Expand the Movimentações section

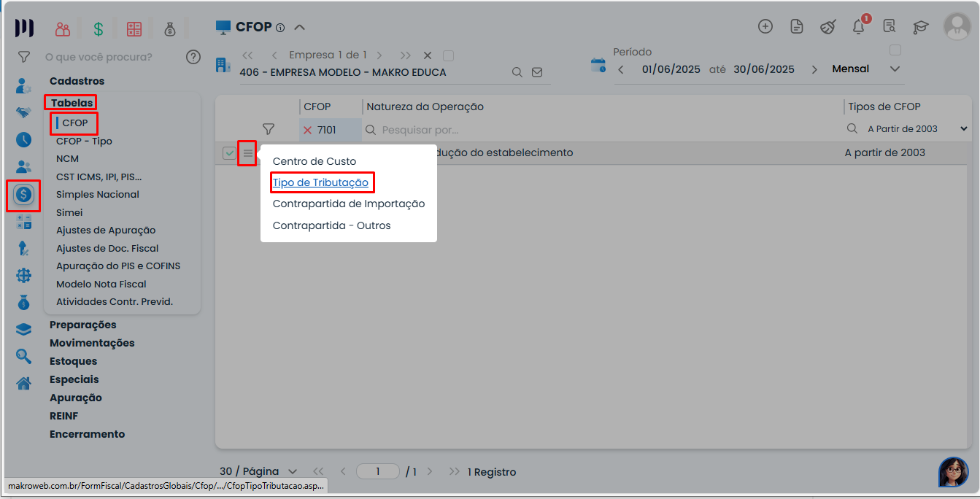point(92,343)
